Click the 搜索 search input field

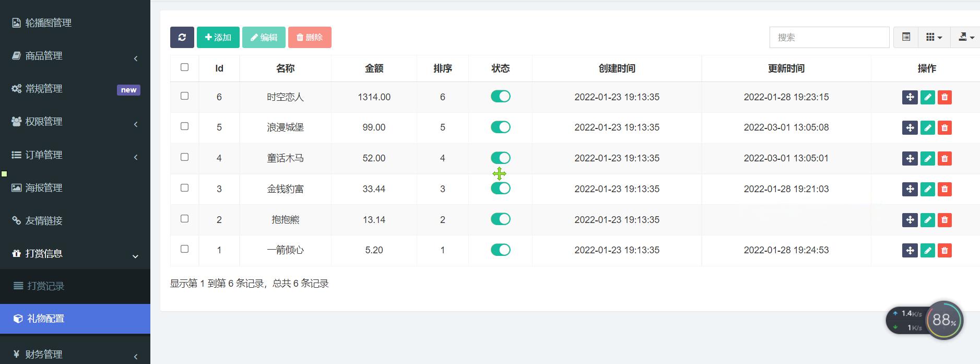[x=829, y=37]
